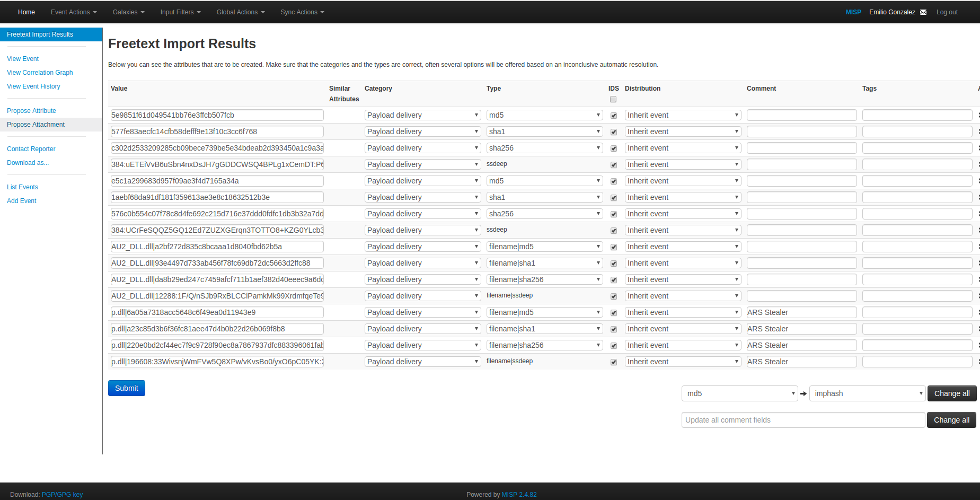Click the comment field of the 577fe83aecfc14 row
980x500 pixels.
point(801,131)
